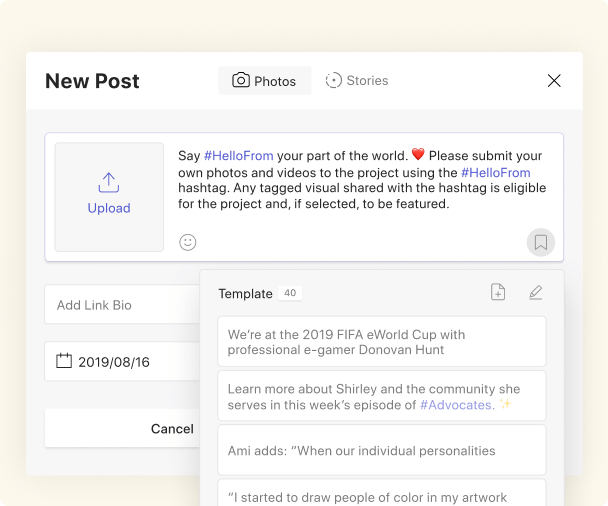Screen dimensions: 608x506
Task: Open the emoji picker smiley icon
Action: point(188,242)
